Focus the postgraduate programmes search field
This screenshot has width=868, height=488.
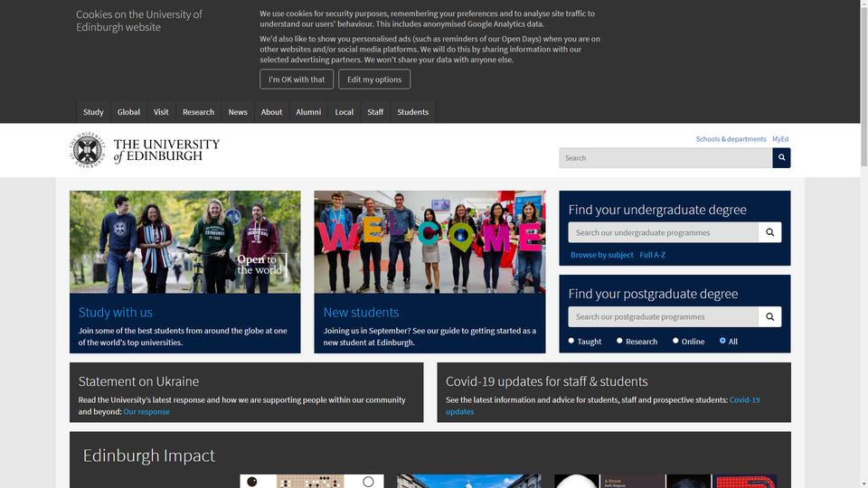[663, 316]
